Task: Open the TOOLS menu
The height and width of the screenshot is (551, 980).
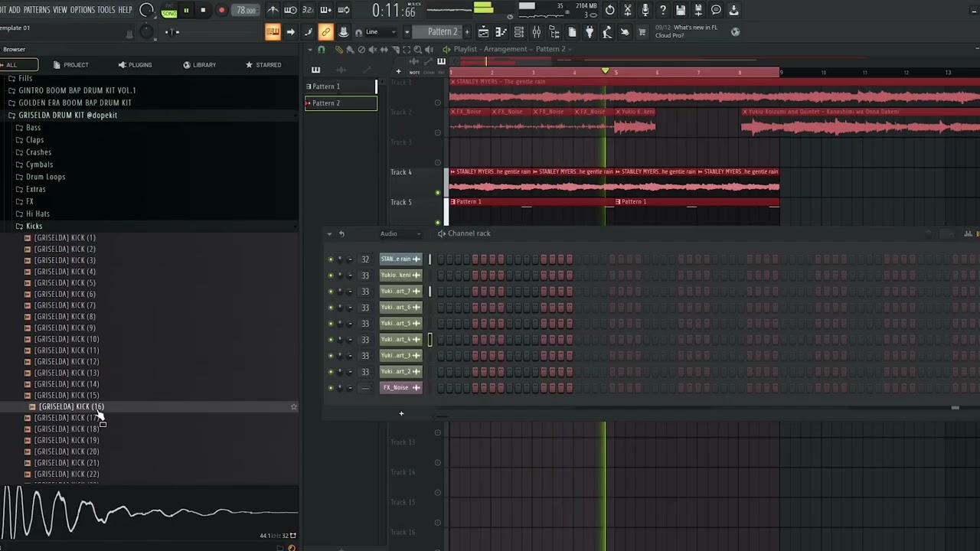Action: click(106, 10)
